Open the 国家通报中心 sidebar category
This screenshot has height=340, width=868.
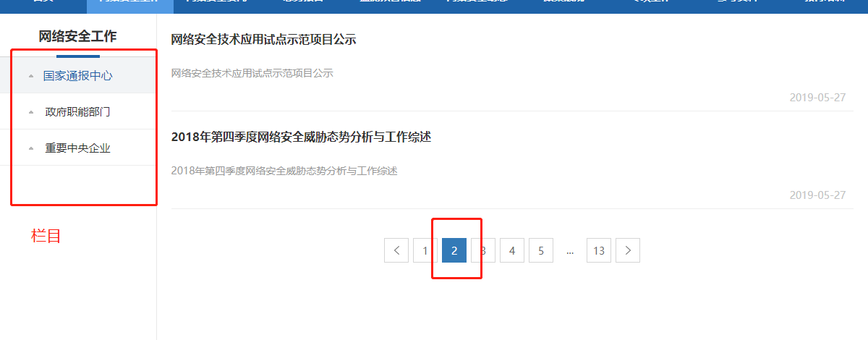tap(77, 75)
